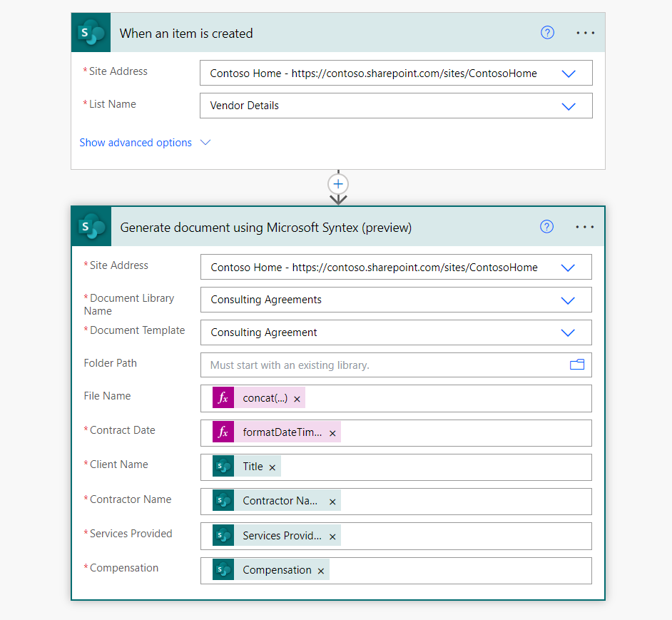Click the folder picker icon in Folder Path
672x620 pixels.
coord(576,365)
